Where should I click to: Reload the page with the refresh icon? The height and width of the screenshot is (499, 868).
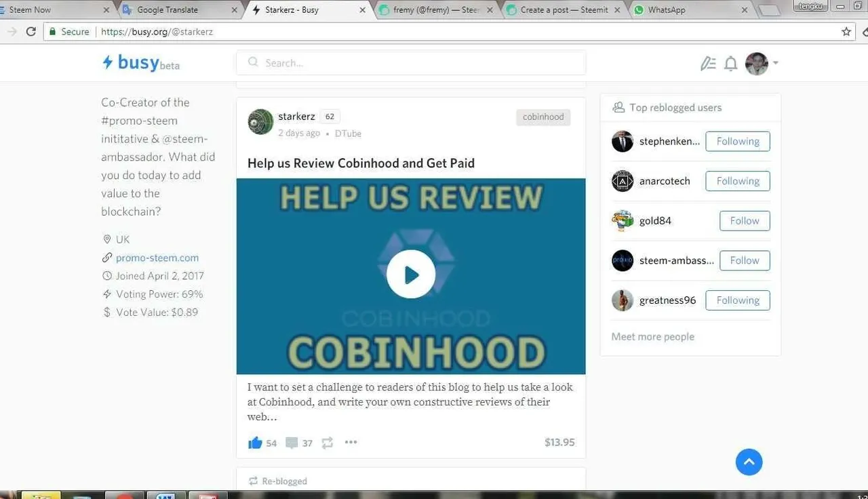point(31,31)
